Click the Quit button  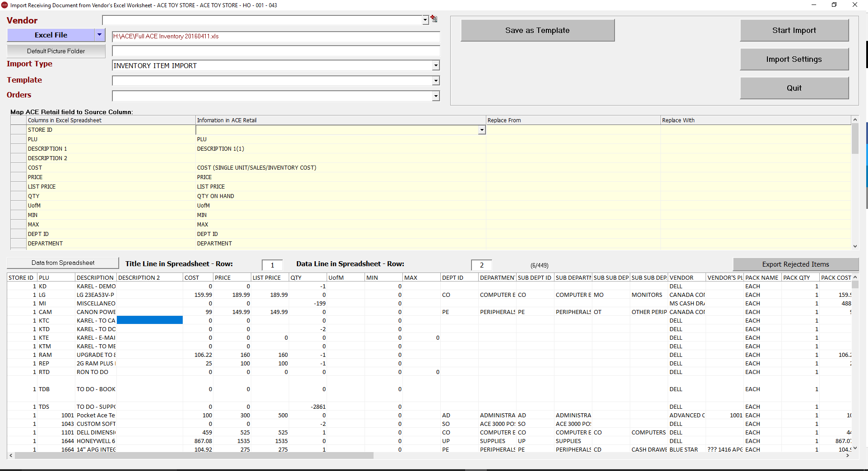794,88
